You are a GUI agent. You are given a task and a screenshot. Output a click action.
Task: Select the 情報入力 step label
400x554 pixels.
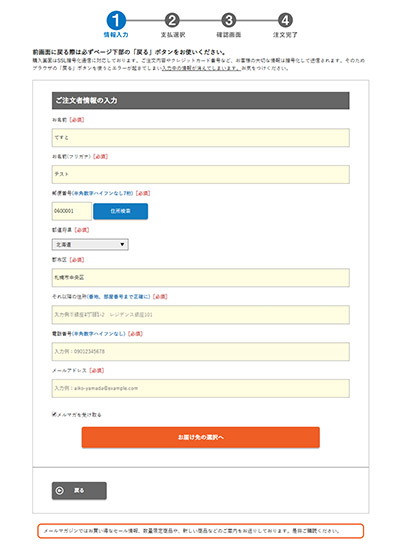pos(116,35)
